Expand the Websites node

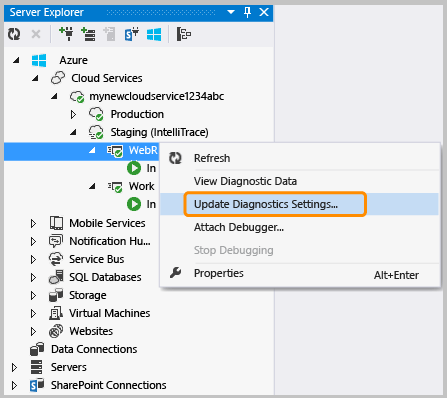click(33, 331)
